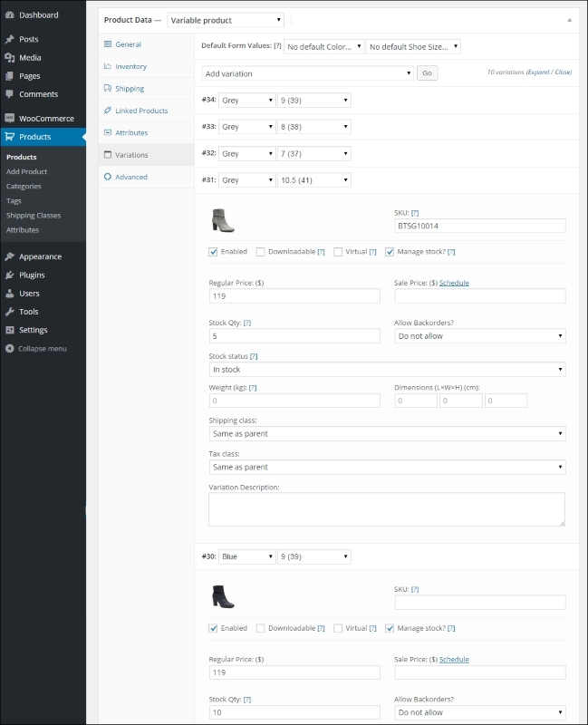Toggle Manage stock for blue boot variation
The image size is (588, 725).
tap(390, 628)
